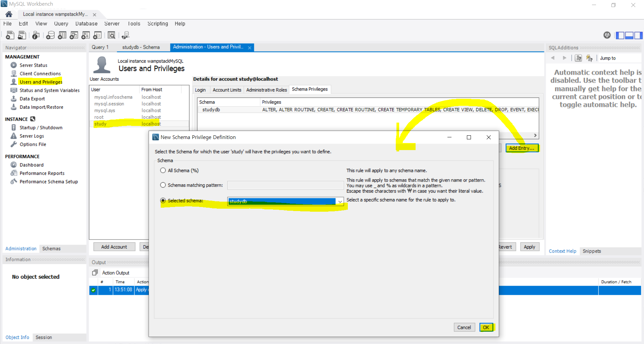Image resolution: width=644 pixels, height=344 pixels.
Task: Create a new SQL tab icon
Action: coord(10,35)
